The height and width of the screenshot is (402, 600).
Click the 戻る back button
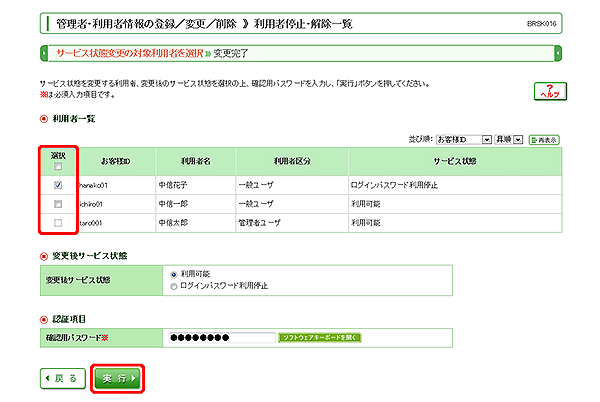pos(63,379)
